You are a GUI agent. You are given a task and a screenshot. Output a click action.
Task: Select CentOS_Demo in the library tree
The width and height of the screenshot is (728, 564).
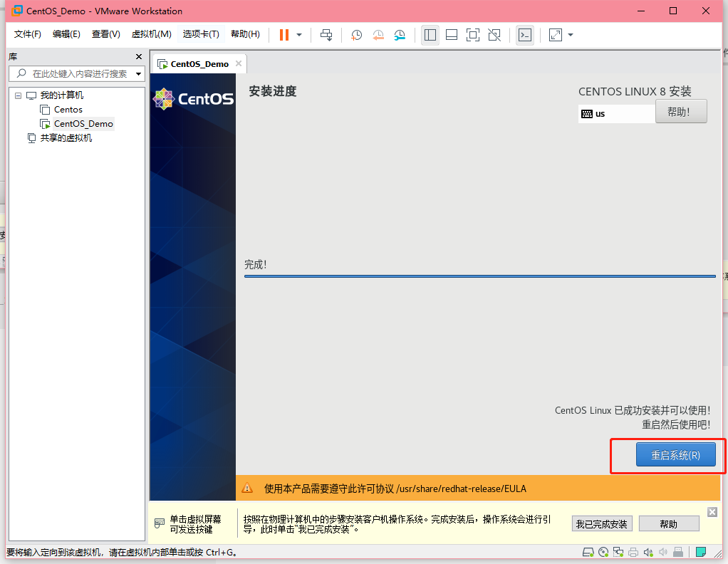click(83, 124)
